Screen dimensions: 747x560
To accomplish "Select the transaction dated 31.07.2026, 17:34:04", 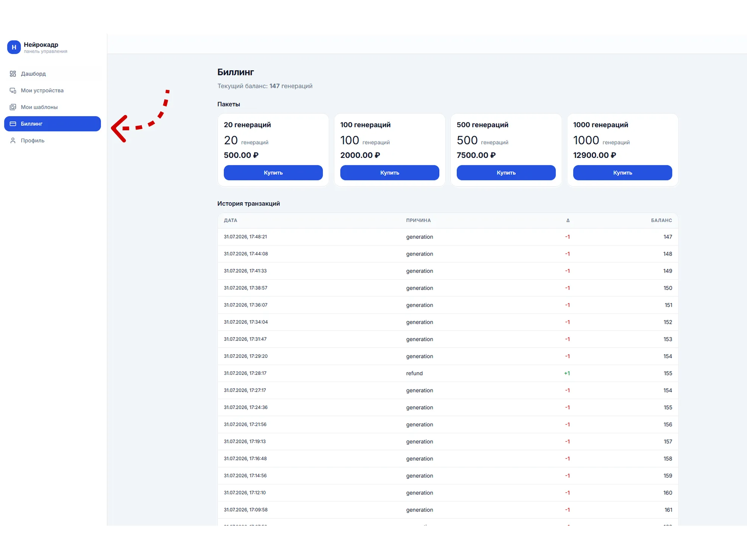I will [448, 322].
